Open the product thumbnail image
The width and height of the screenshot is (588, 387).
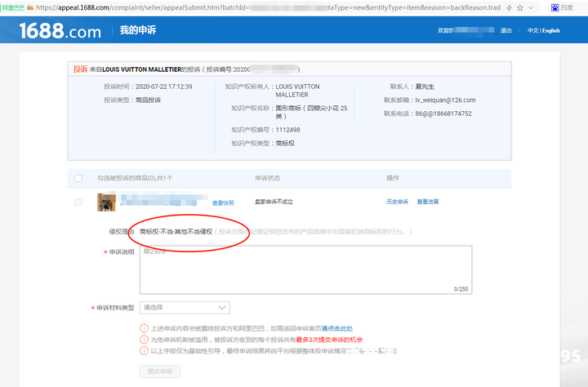point(106,202)
